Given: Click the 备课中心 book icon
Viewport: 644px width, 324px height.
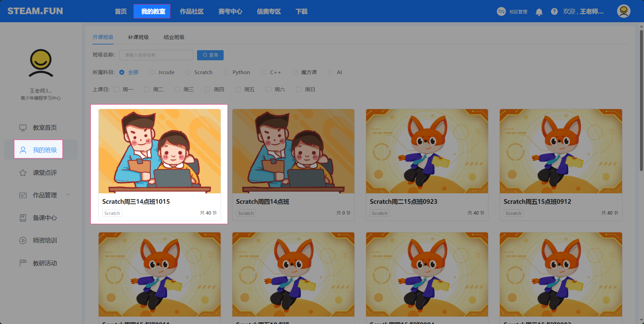Looking at the screenshot, I should [x=23, y=218].
